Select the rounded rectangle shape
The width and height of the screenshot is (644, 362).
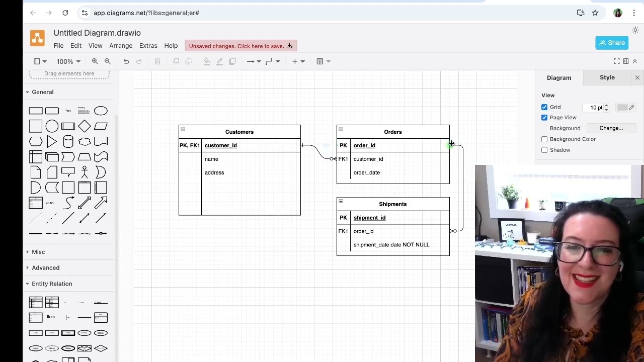52,111
